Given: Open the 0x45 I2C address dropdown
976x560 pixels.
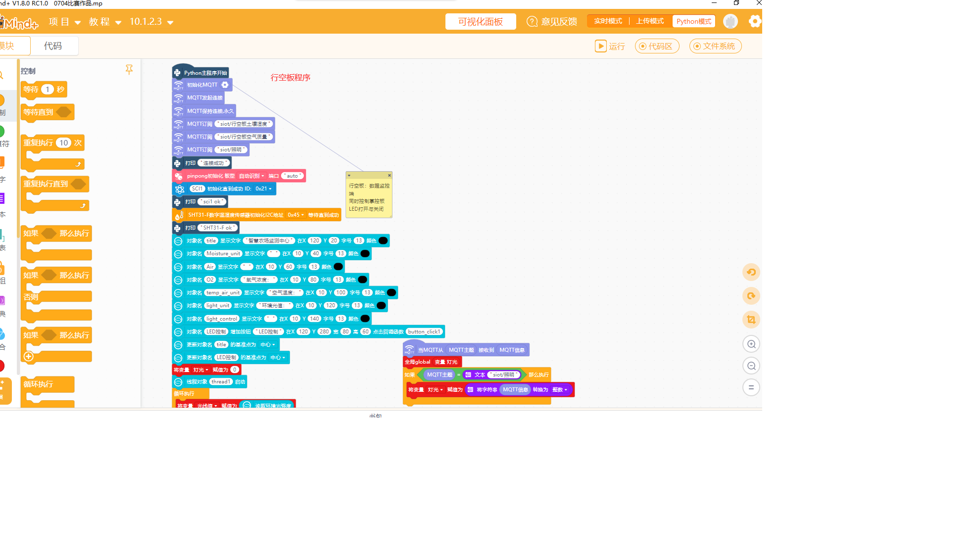Looking at the screenshot, I should (x=296, y=215).
